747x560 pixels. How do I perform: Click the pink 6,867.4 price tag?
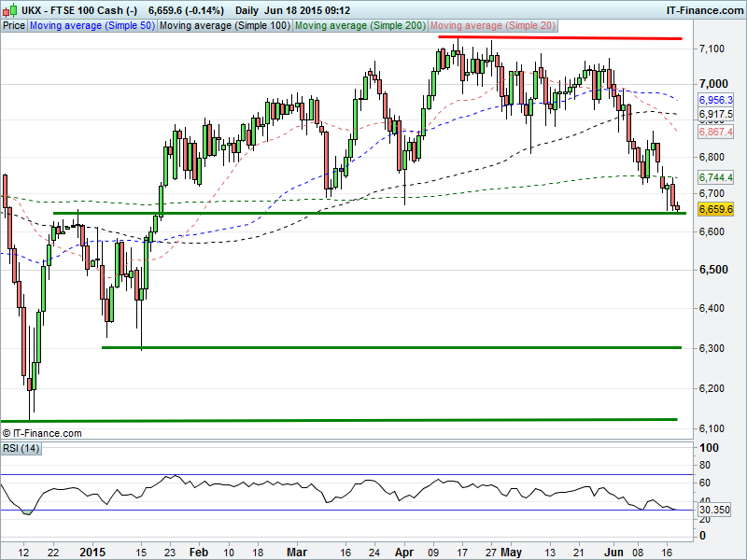715,133
